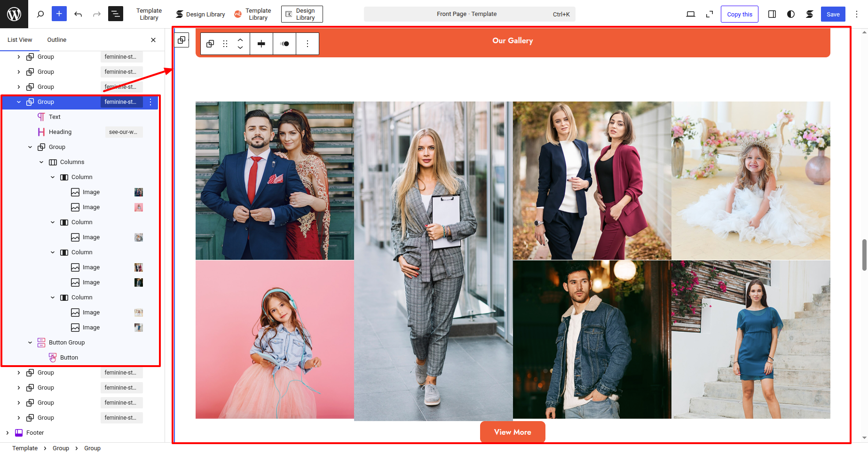
Task: Toggle the settings sidebar panel
Action: 772,14
